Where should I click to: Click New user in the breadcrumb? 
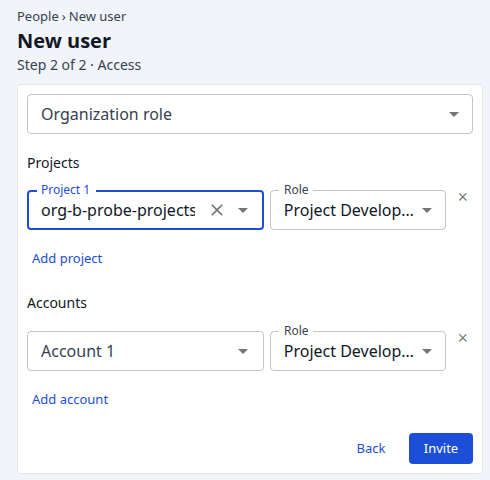coord(97,17)
